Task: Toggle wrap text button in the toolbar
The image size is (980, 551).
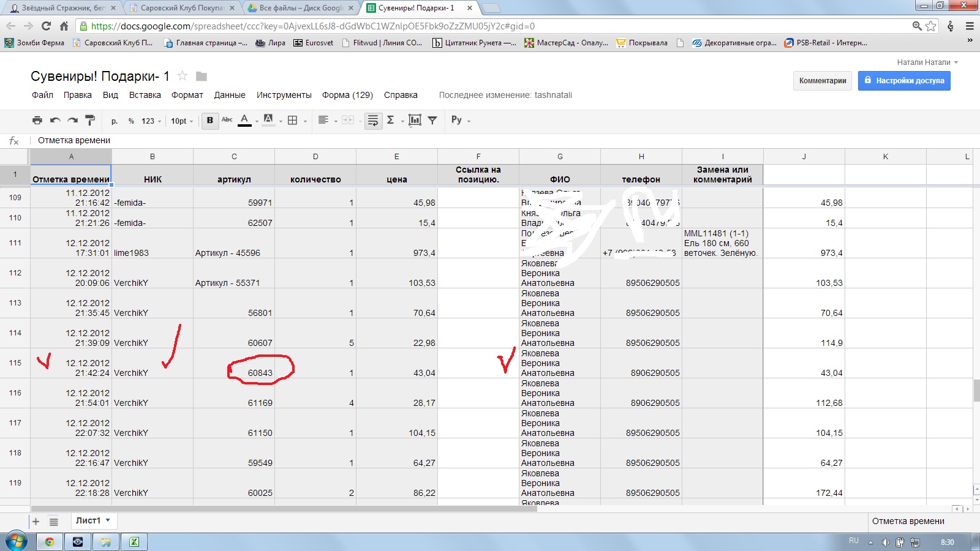Action: [x=373, y=120]
